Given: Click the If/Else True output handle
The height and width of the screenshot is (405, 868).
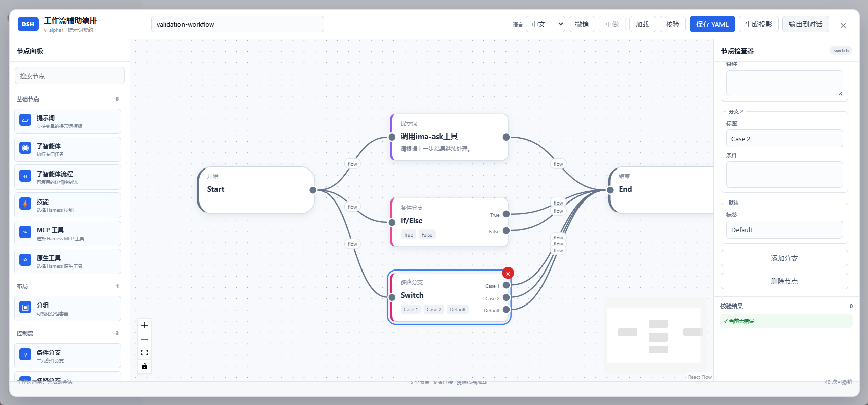Looking at the screenshot, I should coord(506,214).
